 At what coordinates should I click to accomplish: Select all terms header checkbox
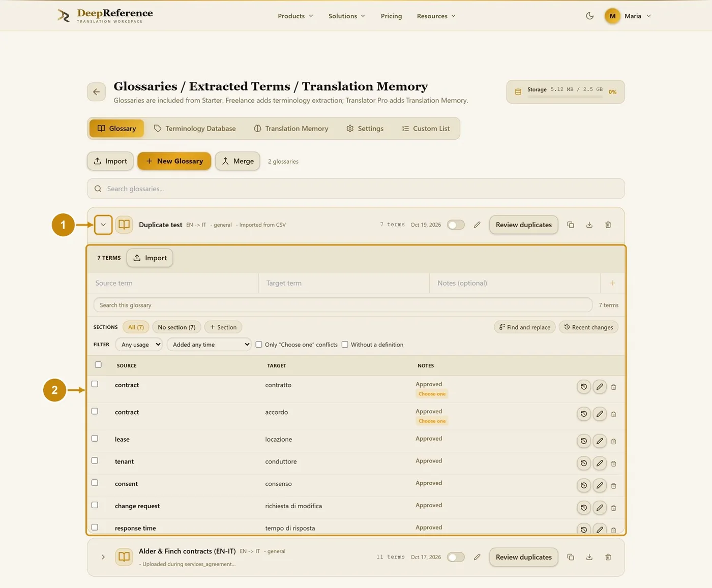(x=98, y=365)
